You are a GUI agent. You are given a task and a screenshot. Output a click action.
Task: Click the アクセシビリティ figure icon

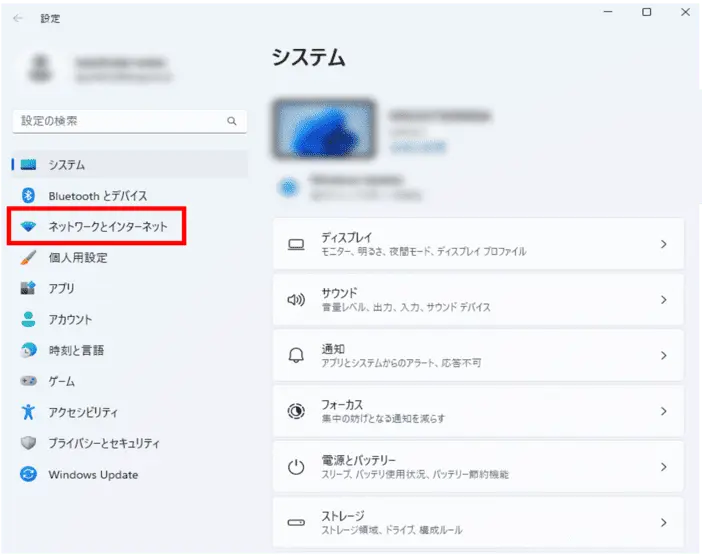(28, 412)
